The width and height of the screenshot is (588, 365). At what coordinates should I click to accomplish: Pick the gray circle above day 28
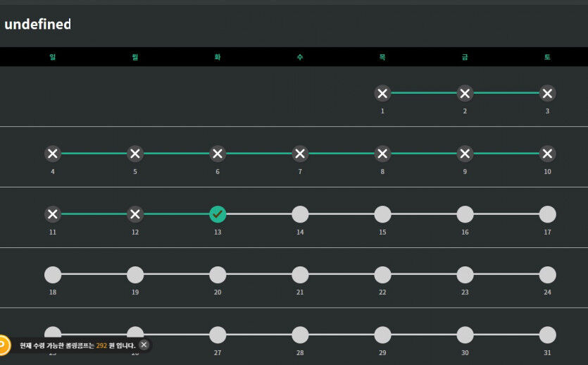[x=300, y=335]
